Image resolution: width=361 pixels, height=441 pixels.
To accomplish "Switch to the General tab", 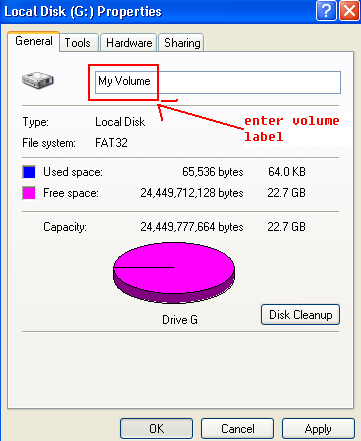I will [34, 41].
